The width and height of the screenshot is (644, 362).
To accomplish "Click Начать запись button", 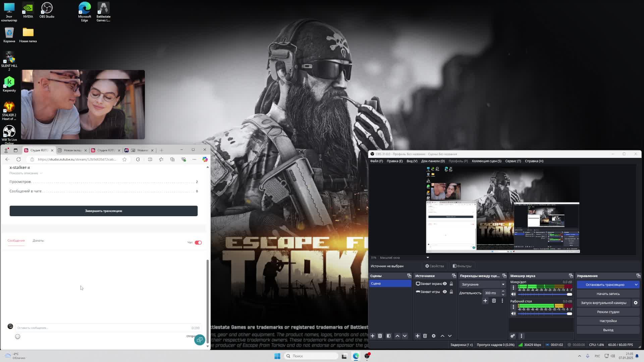I will [608, 294].
